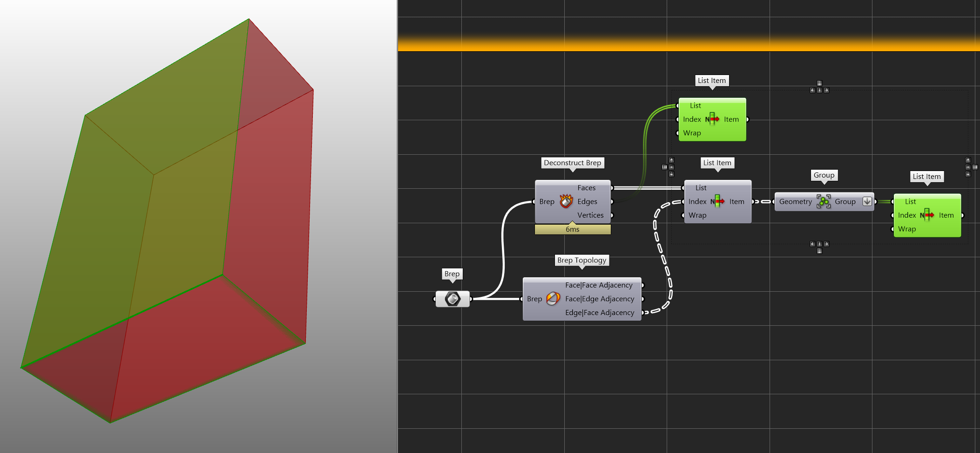Viewport: 980px width, 453px height.
Task: Align bottom using arrow left of selection box
Action: [x=671, y=174]
